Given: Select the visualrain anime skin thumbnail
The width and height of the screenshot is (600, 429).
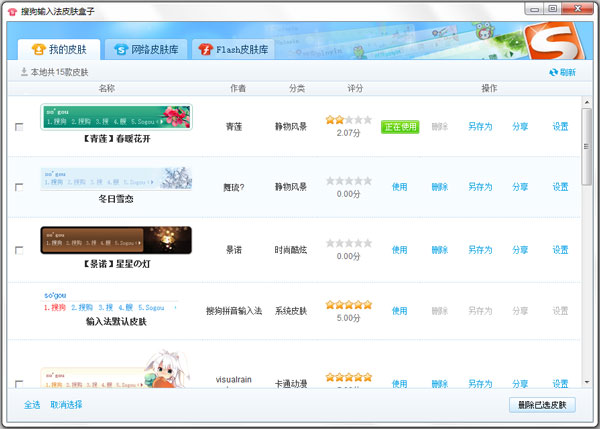Looking at the screenshot, I should click(x=116, y=369).
